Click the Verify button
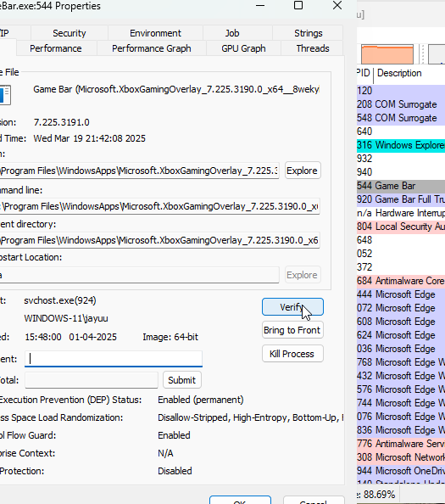445x504 pixels. tap(292, 307)
